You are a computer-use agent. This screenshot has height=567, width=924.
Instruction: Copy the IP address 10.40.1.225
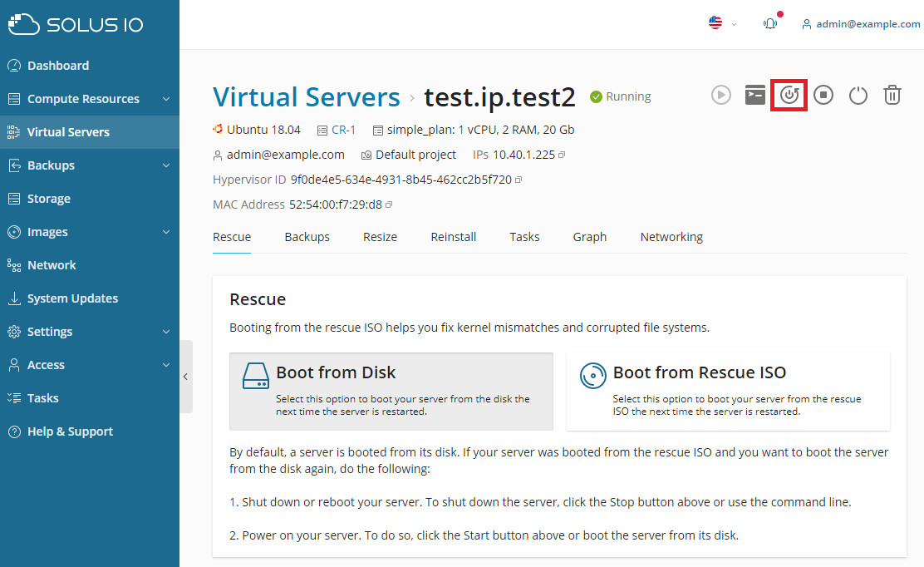[x=562, y=155]
